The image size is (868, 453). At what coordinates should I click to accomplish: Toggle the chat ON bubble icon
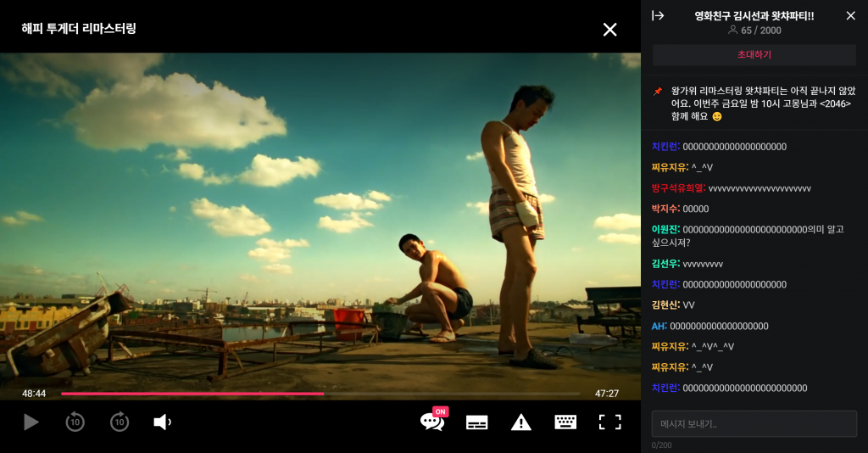[433, 420]
